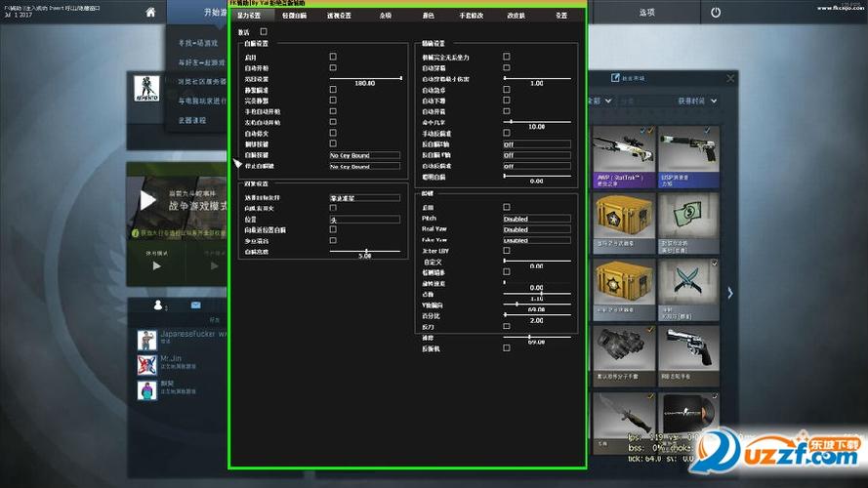
Task: Click the white play triangle on news banner
Action: coord(146,201)
